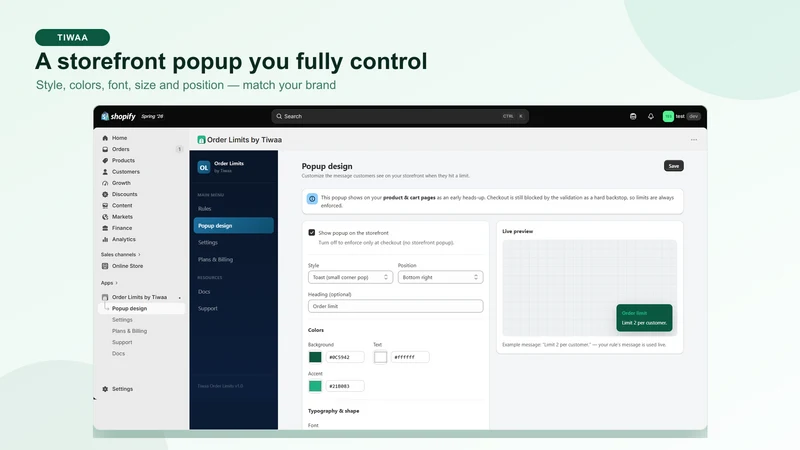Click the 'dev' badge in the top bar
This screenshot has height=450, width=800.
(693, 116)
